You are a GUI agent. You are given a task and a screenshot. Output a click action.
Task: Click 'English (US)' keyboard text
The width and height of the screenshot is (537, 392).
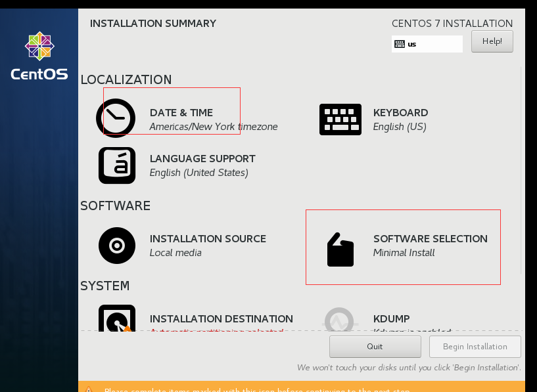coord(400,127)
